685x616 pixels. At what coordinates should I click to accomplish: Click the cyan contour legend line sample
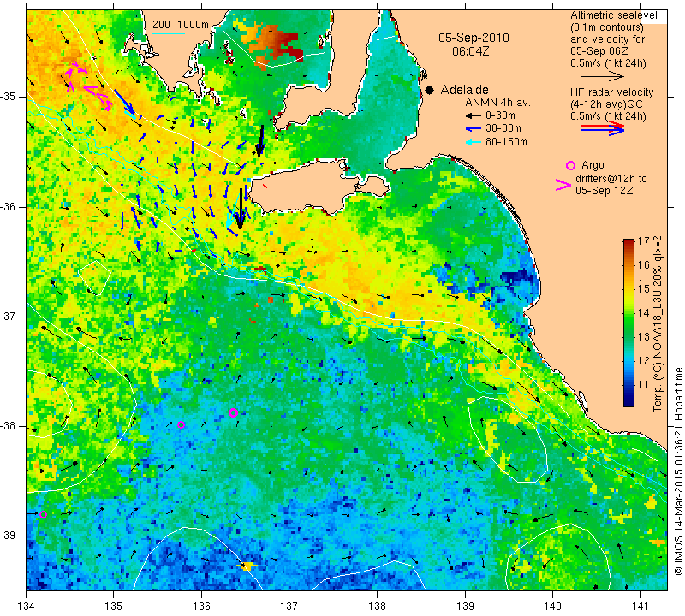(x=168, y=33)
